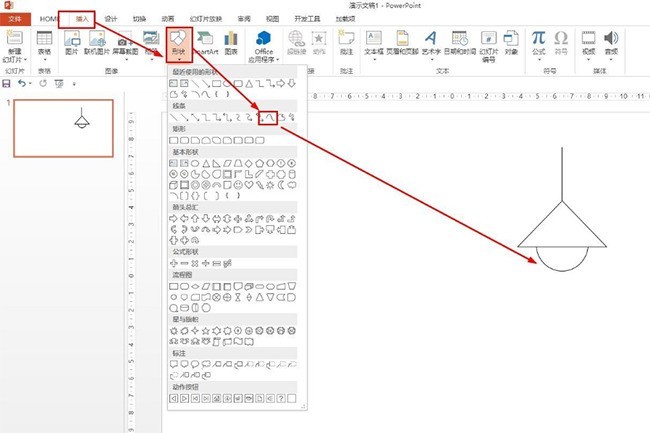This screenshot has height=433, width=650.
Task: Click Date and Time (日期和时间) button
Action: (x=459, y=44)
